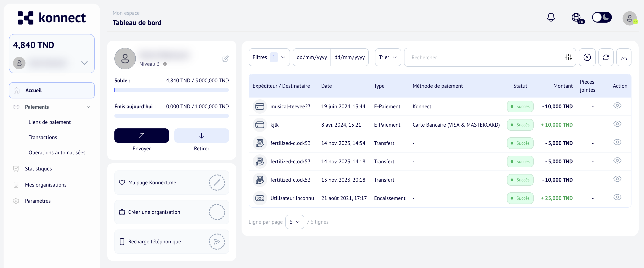Toggle dark mode switch
644x268 pixels.
[x=602, y=17]
